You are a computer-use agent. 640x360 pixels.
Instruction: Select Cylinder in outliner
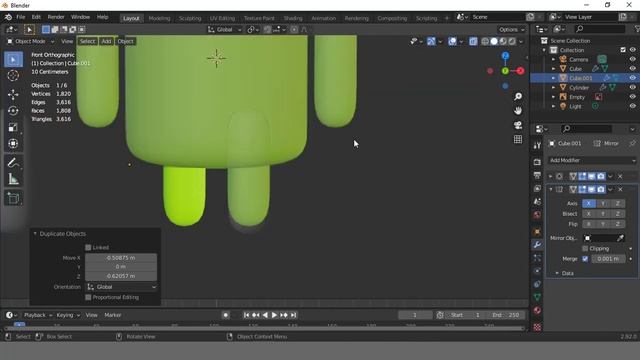click(579, 87)
